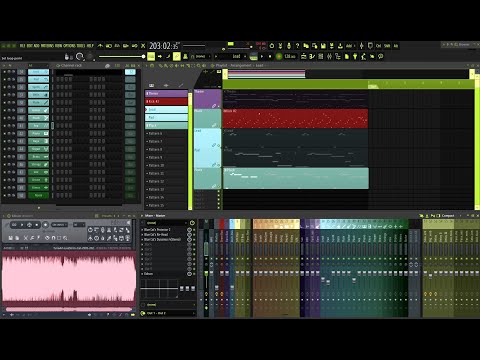
Task: Select the Playlist zoom magnifier tool
Action: [199, 66]
